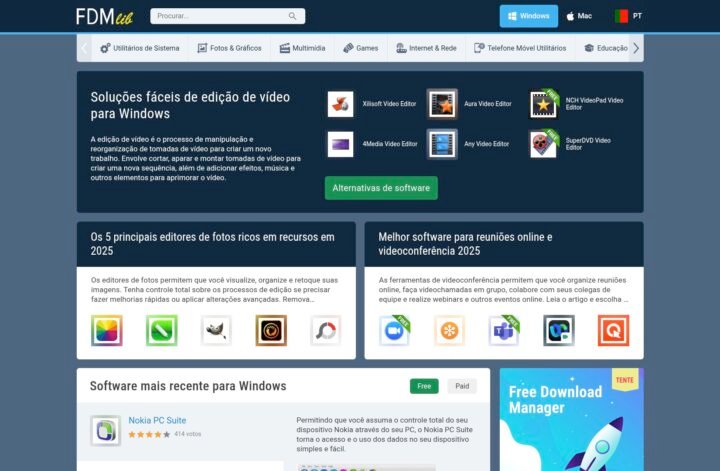Open Games category
This screenshot has height=471, width=720.
click(360, 48)
